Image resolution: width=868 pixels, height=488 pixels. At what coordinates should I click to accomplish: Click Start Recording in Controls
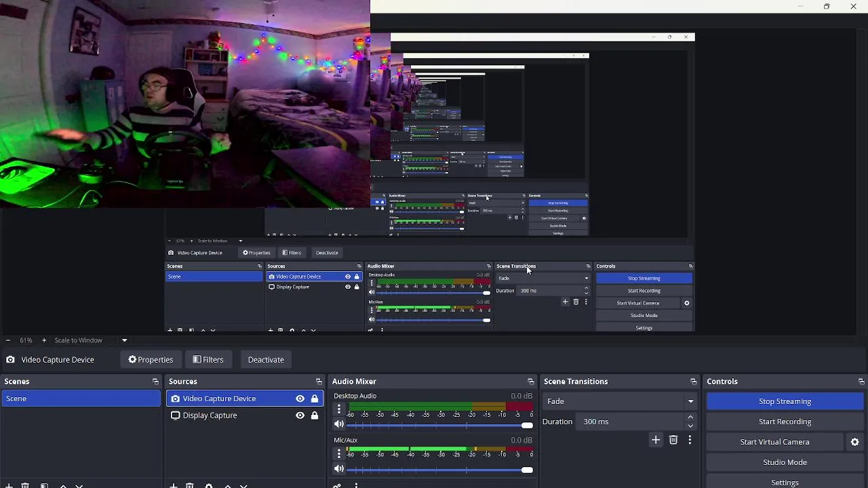pyautogui.click(x=785, y=422)
